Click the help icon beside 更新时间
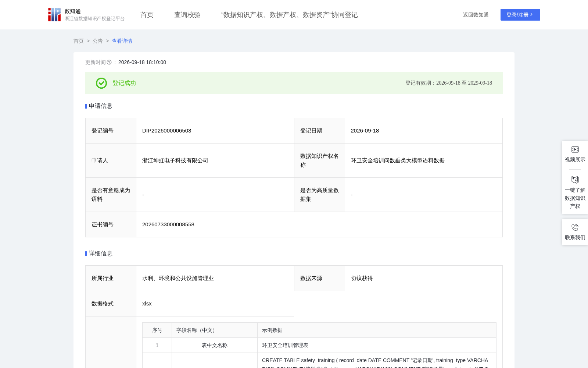 tap(109, 63)
